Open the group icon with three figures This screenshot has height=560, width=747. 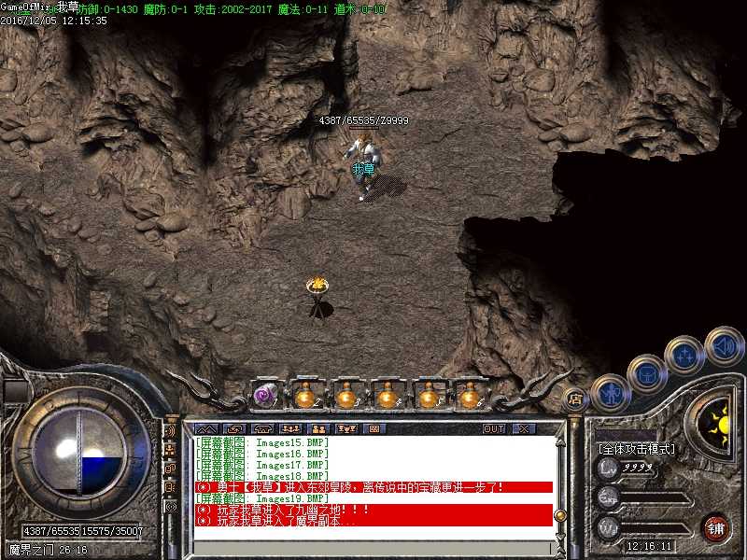click(x=290, y=428)
